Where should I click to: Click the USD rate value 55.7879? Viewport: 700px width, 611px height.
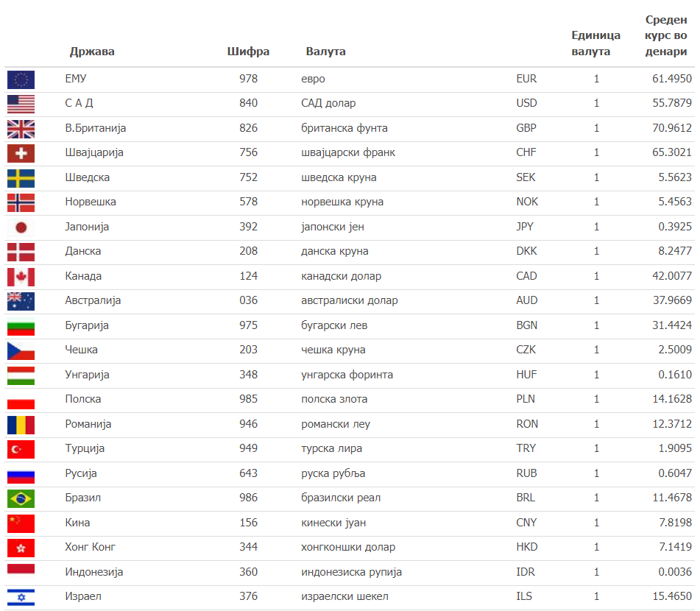coord(671,103)
